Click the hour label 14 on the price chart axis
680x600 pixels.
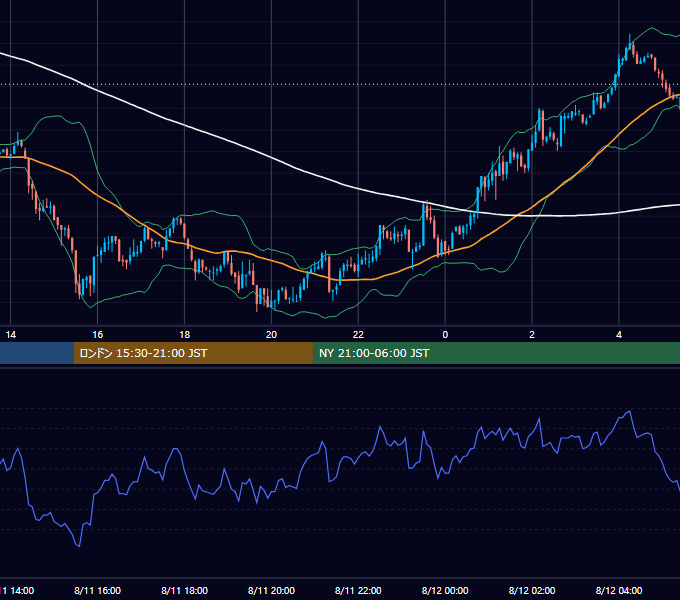coord(10,335)
